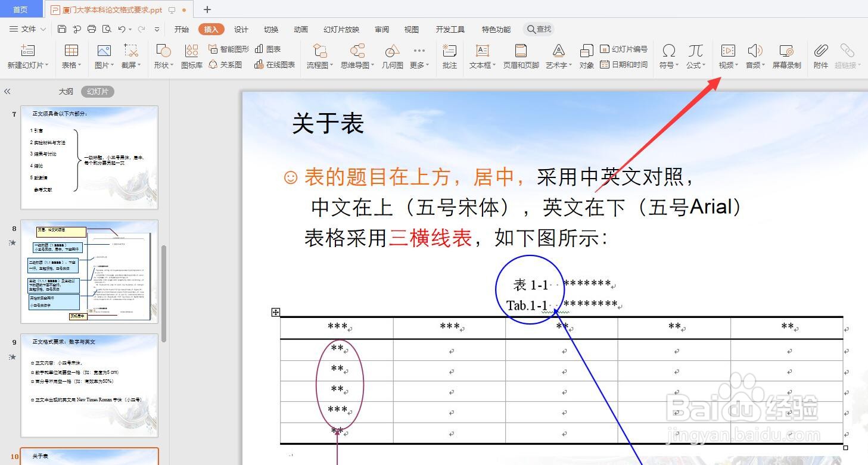Open a new document tab with plus
This screenshot has width=868, height=465.
coord(207,10)
